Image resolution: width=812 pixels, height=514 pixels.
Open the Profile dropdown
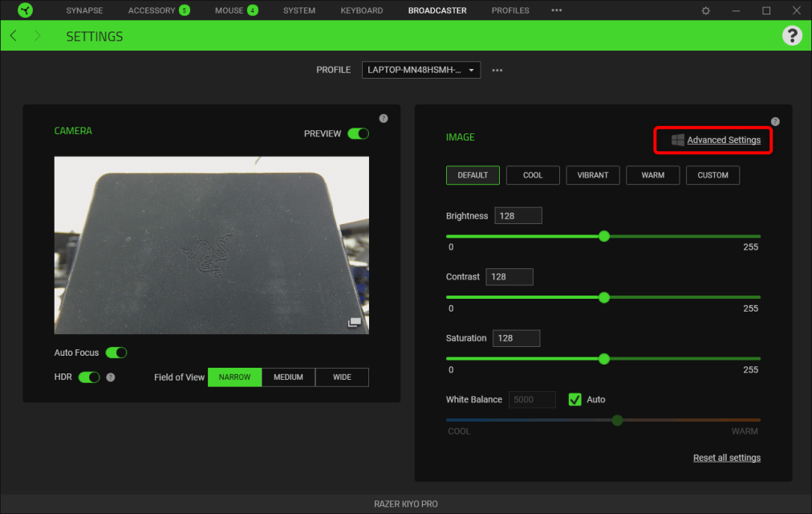(x=420, y=69)
